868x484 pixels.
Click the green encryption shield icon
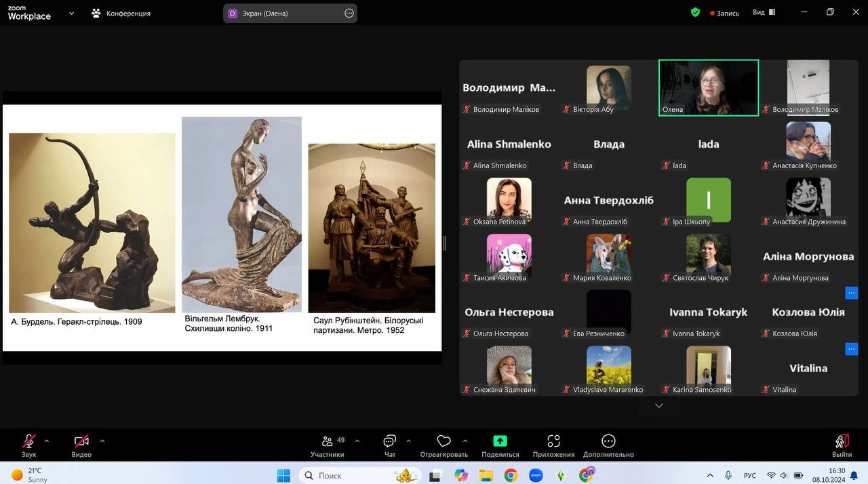click(x=695, y=12)
